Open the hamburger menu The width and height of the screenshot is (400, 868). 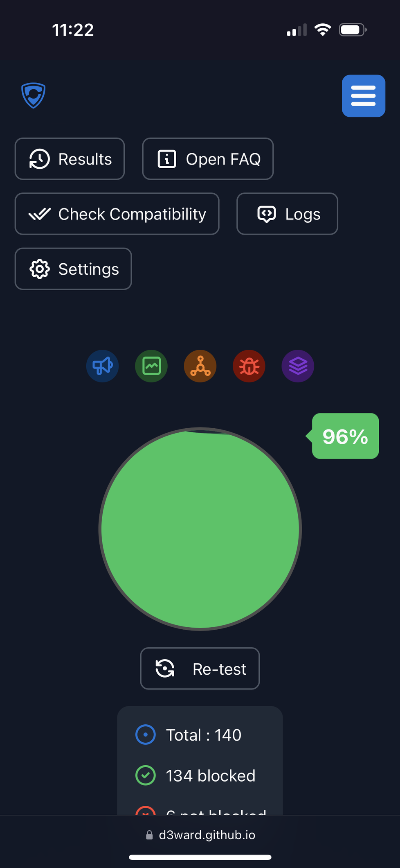tap(363, 96)
